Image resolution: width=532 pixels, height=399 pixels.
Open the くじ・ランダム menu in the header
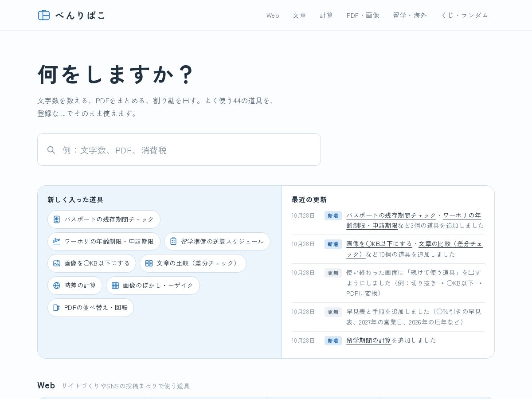(x=464, y=16)
